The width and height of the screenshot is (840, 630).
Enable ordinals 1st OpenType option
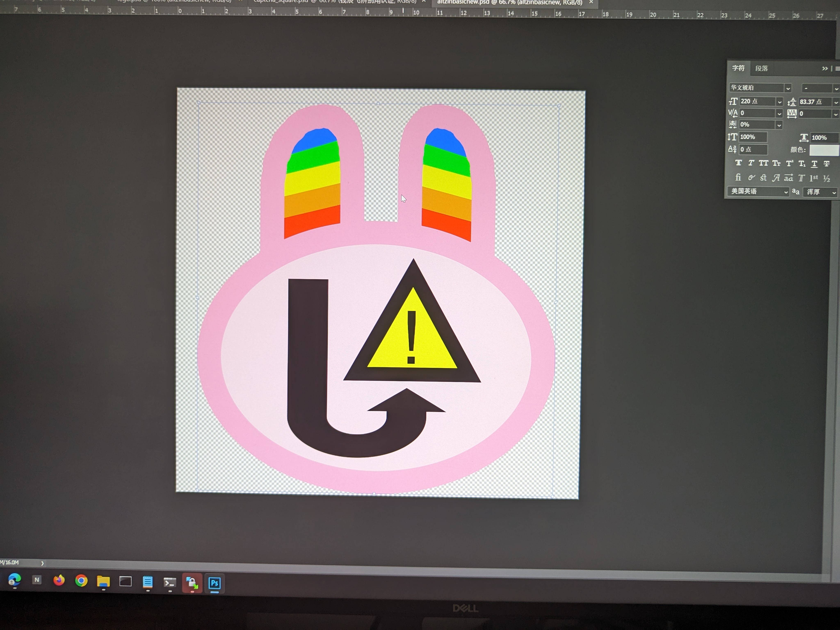click(813, 178)
